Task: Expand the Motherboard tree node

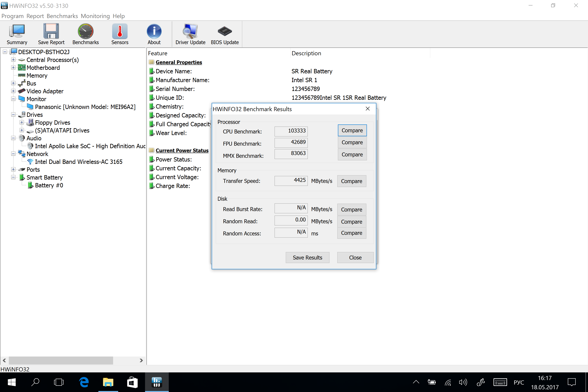Action: pos(13,67)
